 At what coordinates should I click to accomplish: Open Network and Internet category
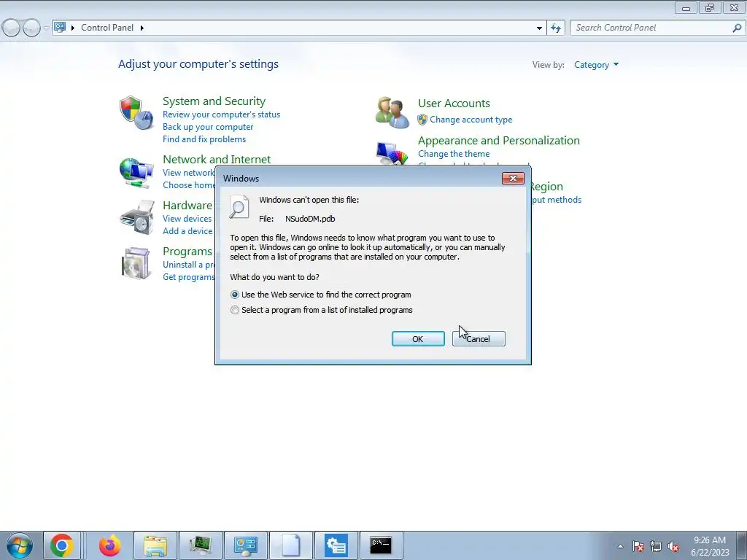pyautogui.click(x=216, y=159)
